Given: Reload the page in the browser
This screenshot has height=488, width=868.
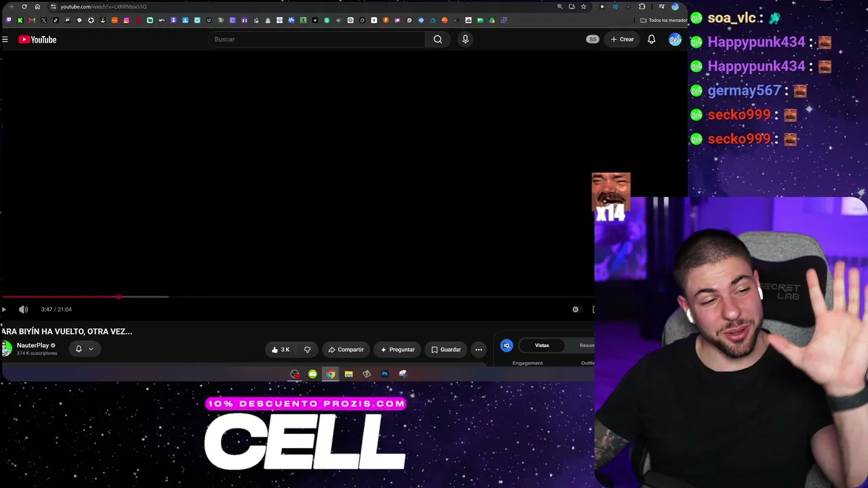Looking at the screenshot, I should click(x=24, y=7).
